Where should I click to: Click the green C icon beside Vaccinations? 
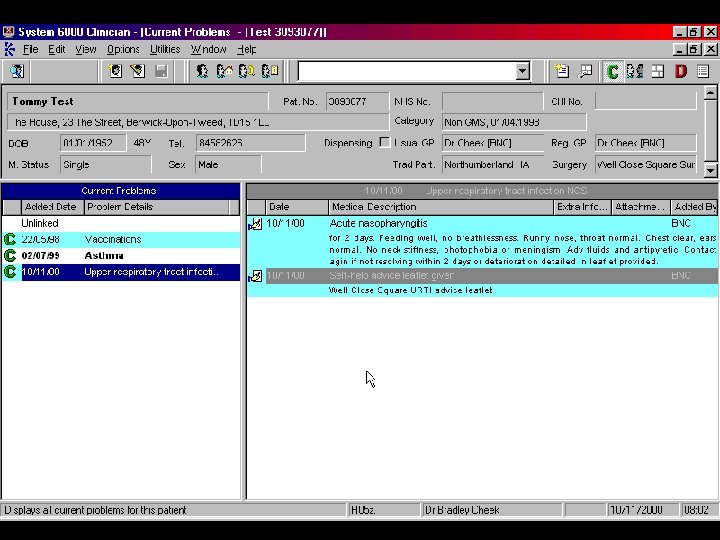[10, 239]
